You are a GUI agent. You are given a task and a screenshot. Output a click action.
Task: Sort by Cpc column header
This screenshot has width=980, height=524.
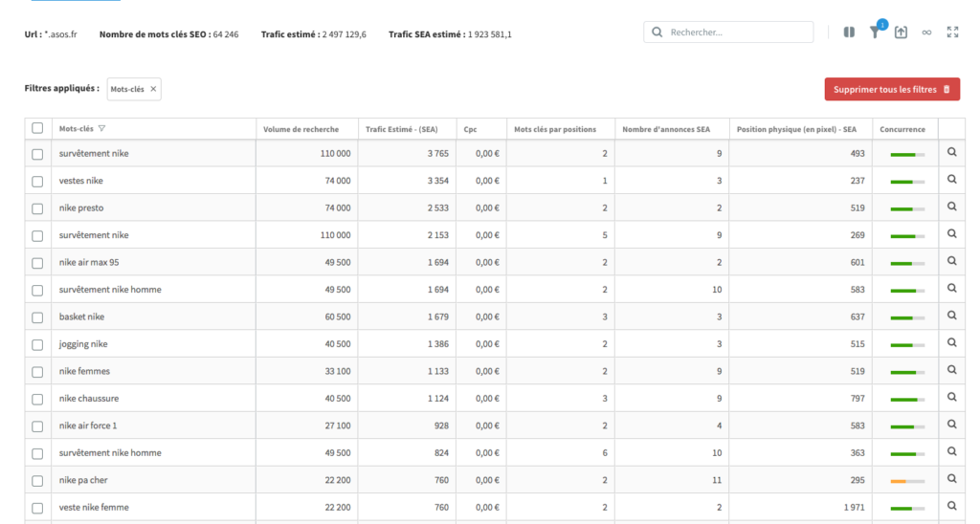coord(470,129)
